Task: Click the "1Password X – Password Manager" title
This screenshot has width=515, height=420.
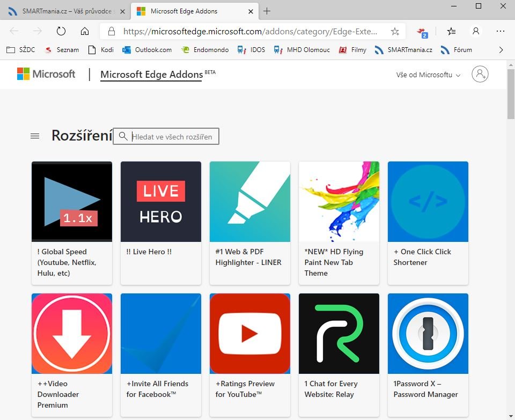Action: pyautogui.click(x=425, y=389)
